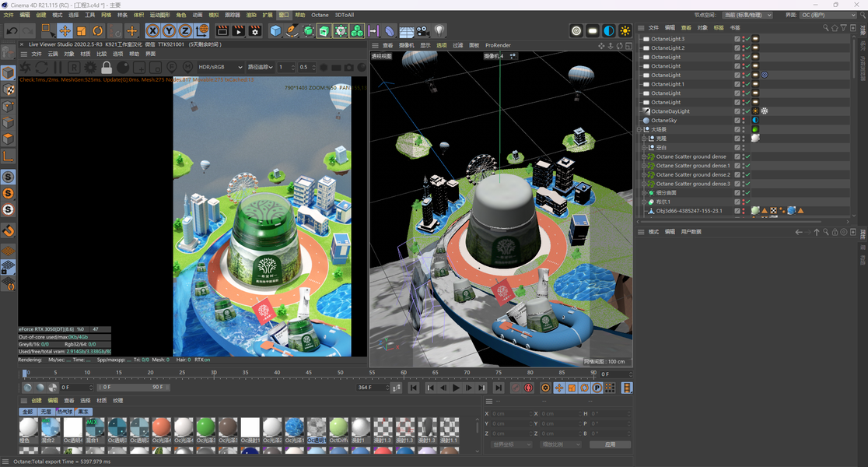Select the Rotate tool in the top toolbar
Screen dimensions: 868x467
97,31
